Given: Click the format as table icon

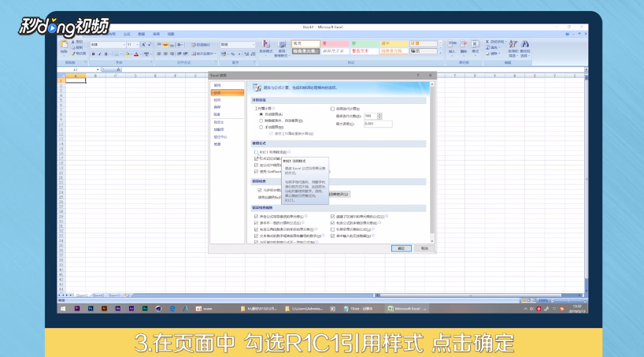Looking at the screenshot, I should (282, 44).
